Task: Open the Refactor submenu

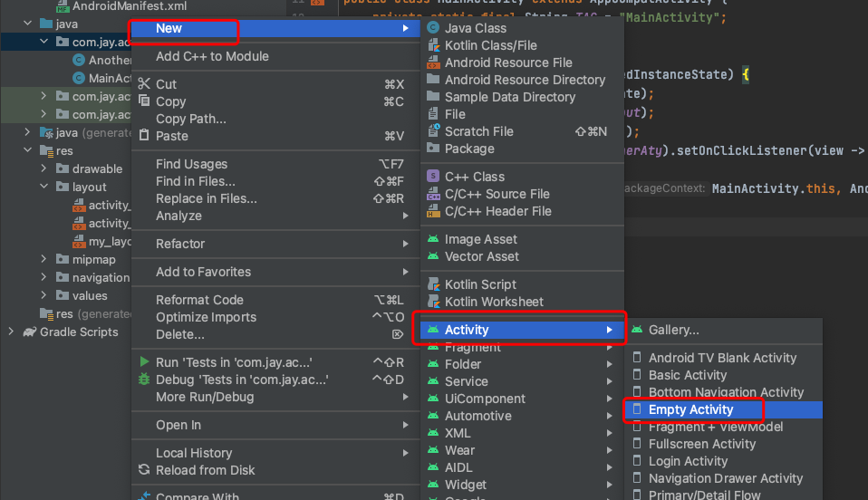Action: point(275,244)
